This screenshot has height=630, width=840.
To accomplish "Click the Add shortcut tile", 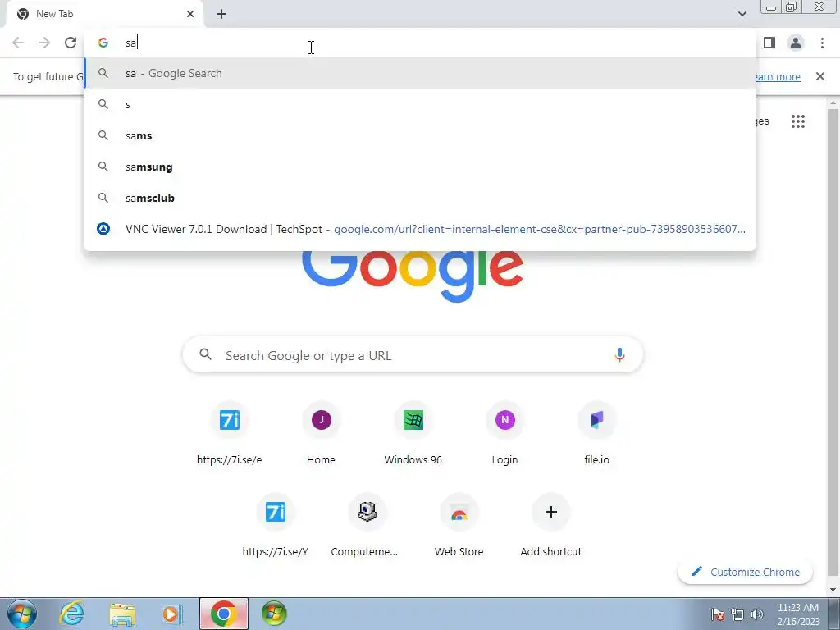I will [x=550, y=526].
